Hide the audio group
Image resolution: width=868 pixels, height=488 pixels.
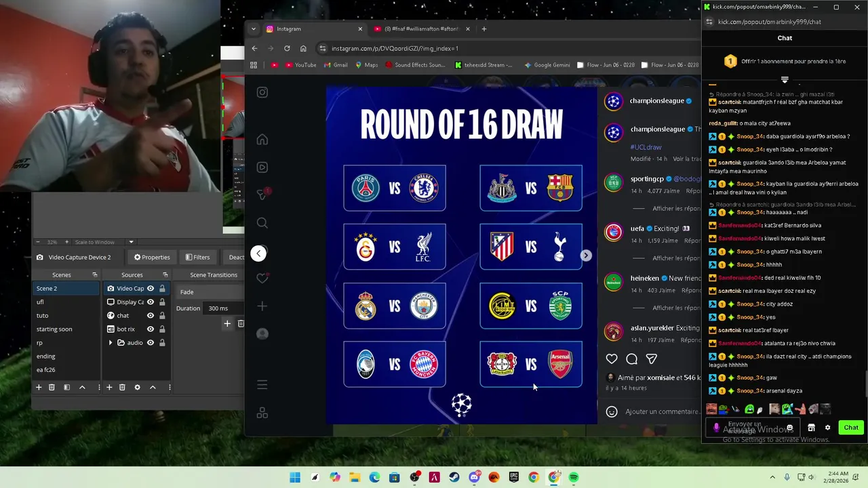151,343
